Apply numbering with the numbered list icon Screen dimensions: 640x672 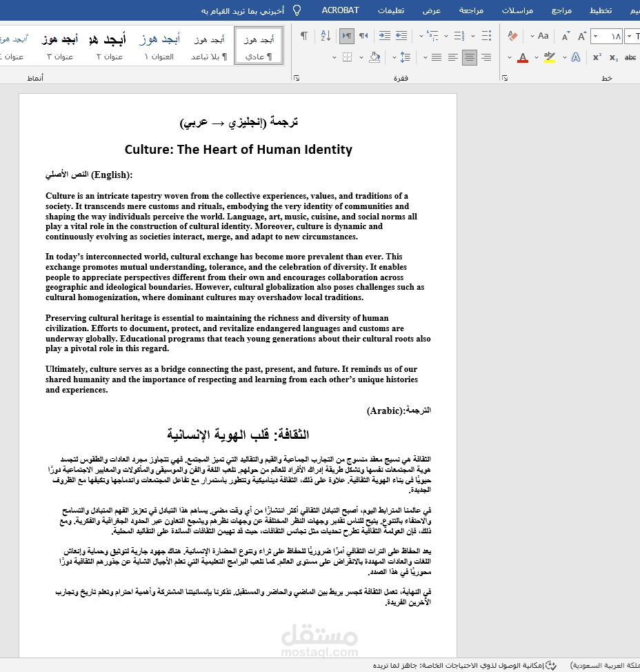click(459, 36)
